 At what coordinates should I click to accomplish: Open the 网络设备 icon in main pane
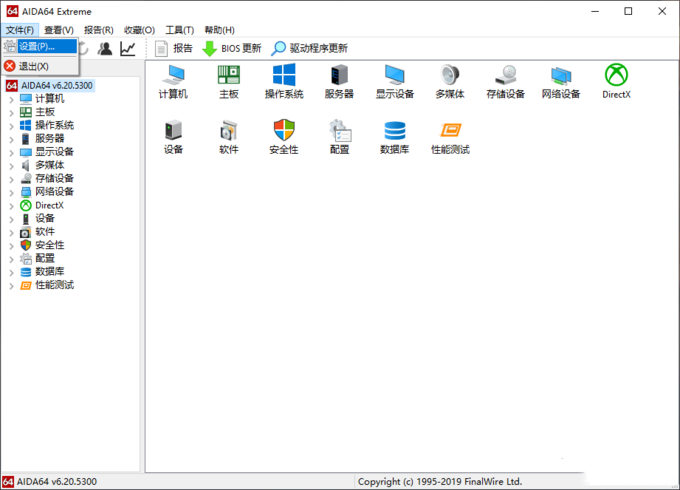click(561, 82)
